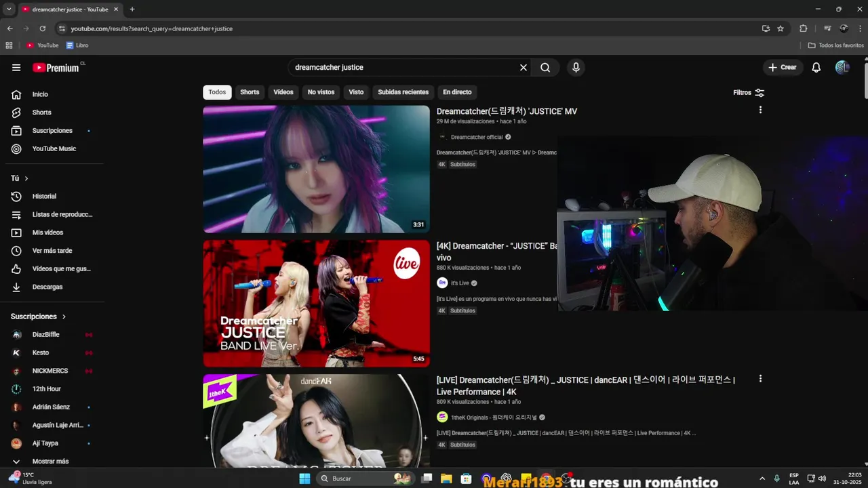Open a new browser tab
This screenshot has width=868, height=488.
[x=132, y=9]
